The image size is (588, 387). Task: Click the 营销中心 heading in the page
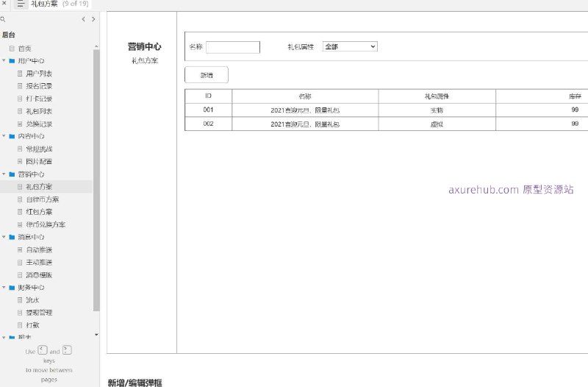coord(144,46)
